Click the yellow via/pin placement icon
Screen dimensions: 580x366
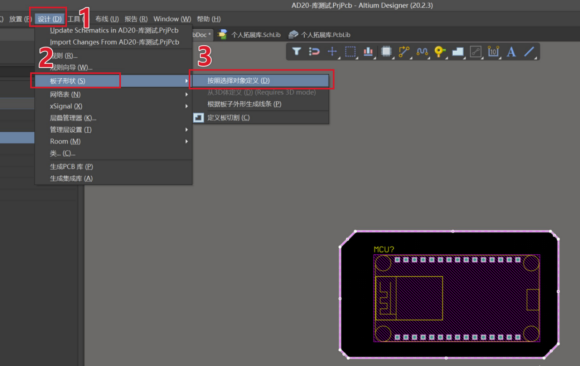[x=439, y=51]
